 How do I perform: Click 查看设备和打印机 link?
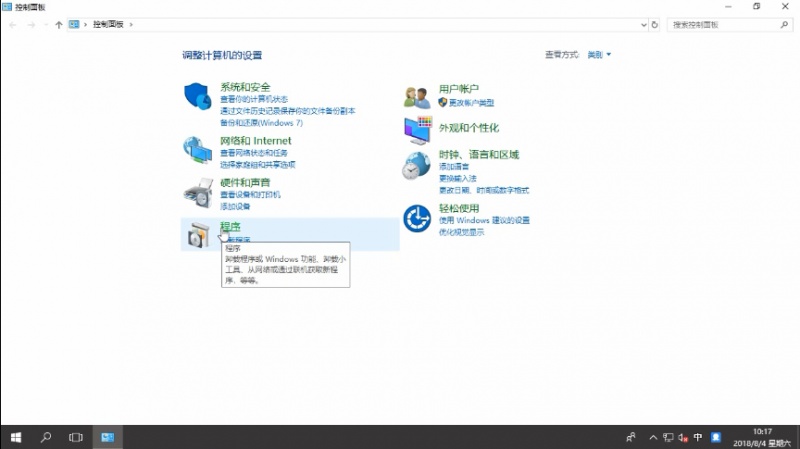tap(250, 195)
